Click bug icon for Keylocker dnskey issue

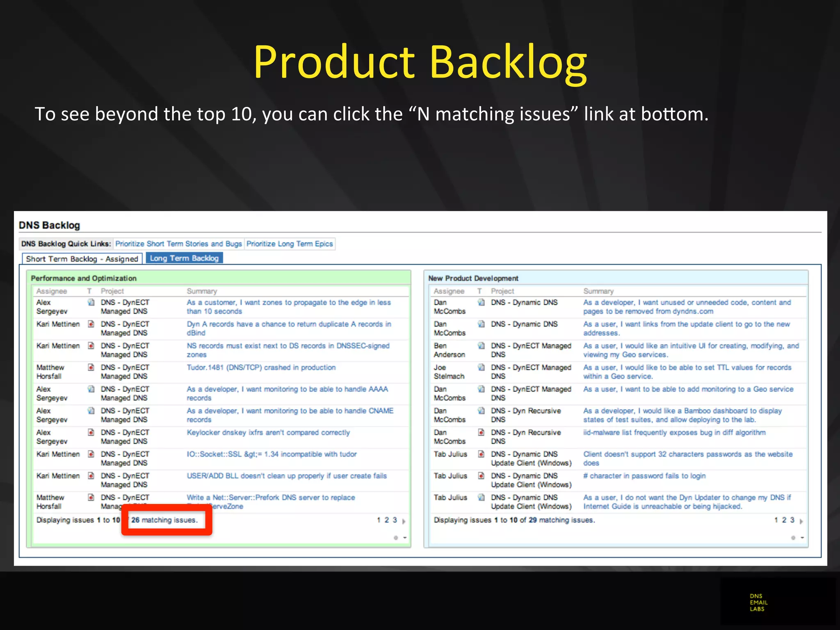[x=91, y=433]
